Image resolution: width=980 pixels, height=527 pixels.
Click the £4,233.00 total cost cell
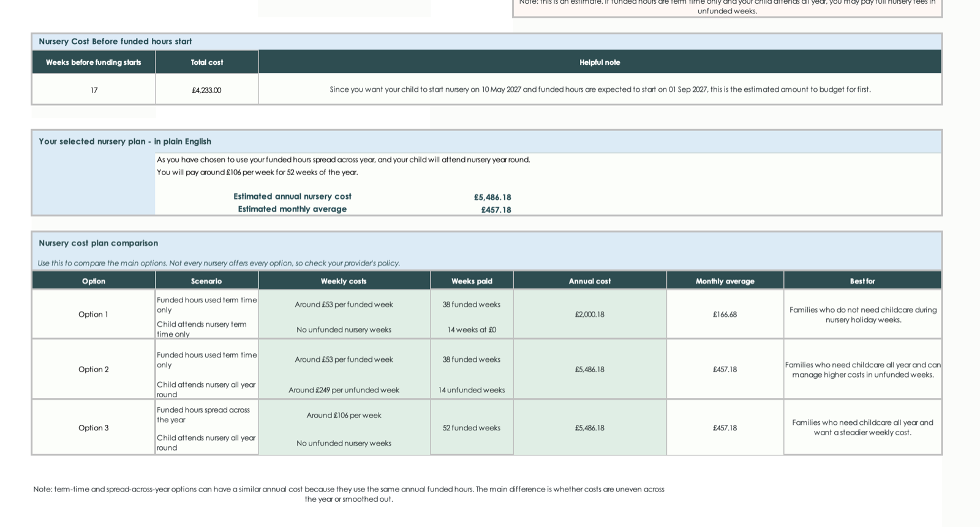[x=206, y=90]
